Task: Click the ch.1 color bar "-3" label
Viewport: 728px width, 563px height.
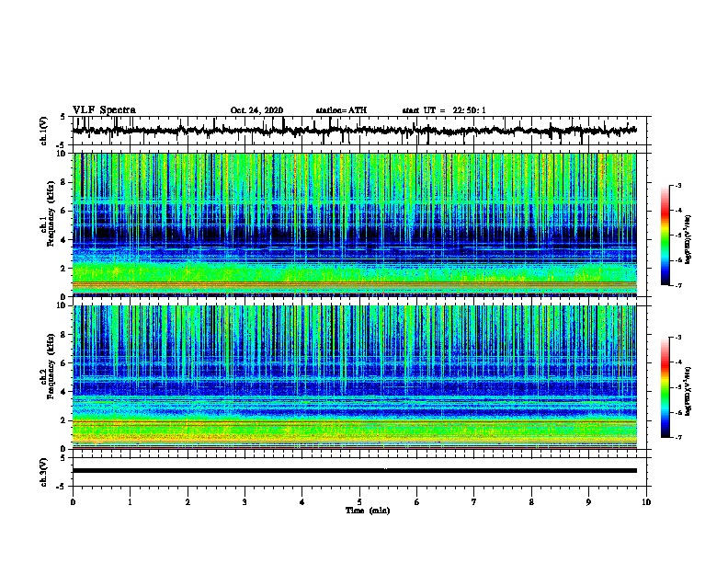Action: [677, 186]
